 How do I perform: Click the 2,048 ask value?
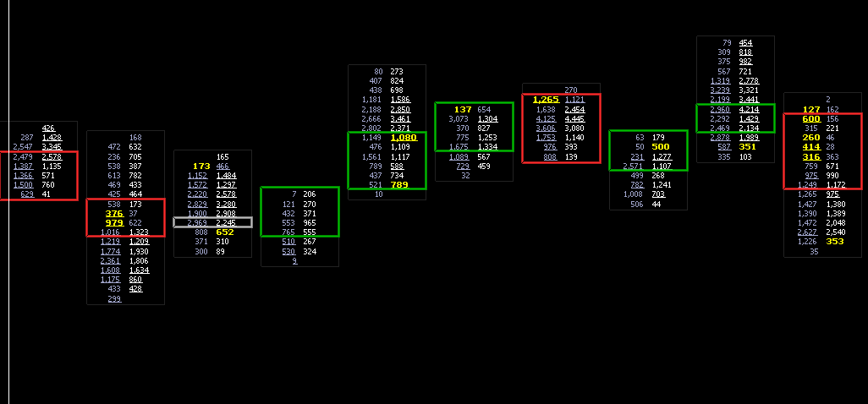point(836,223)
